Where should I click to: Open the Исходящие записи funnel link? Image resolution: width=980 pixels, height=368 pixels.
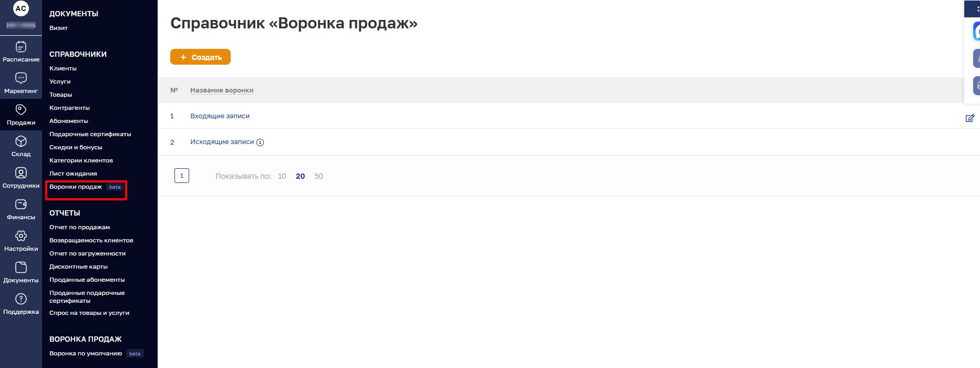tap(222, 142)
